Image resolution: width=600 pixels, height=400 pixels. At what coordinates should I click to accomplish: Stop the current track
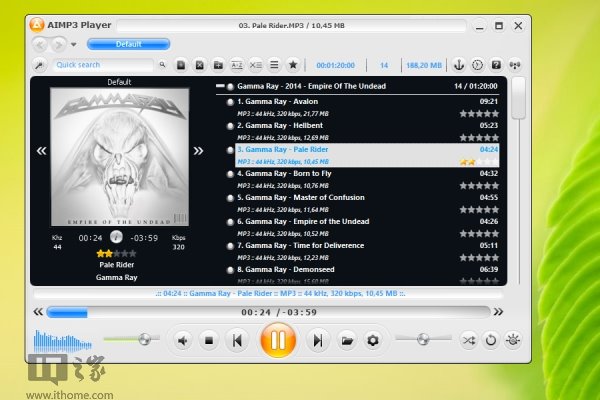tap(210, 341)
